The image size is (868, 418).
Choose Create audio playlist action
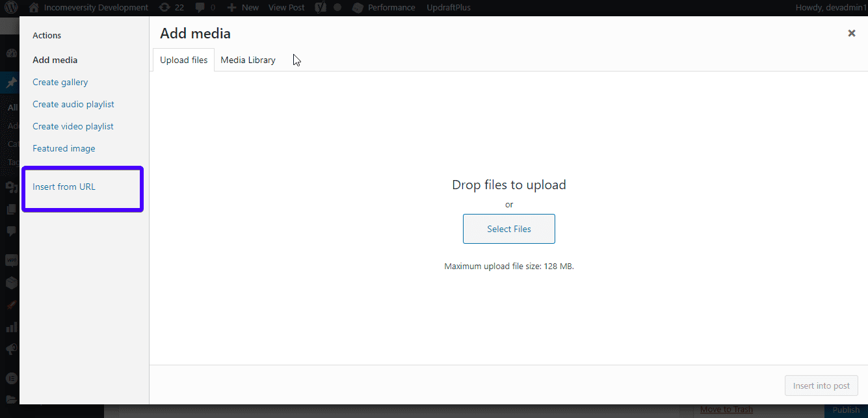point(73,104)
